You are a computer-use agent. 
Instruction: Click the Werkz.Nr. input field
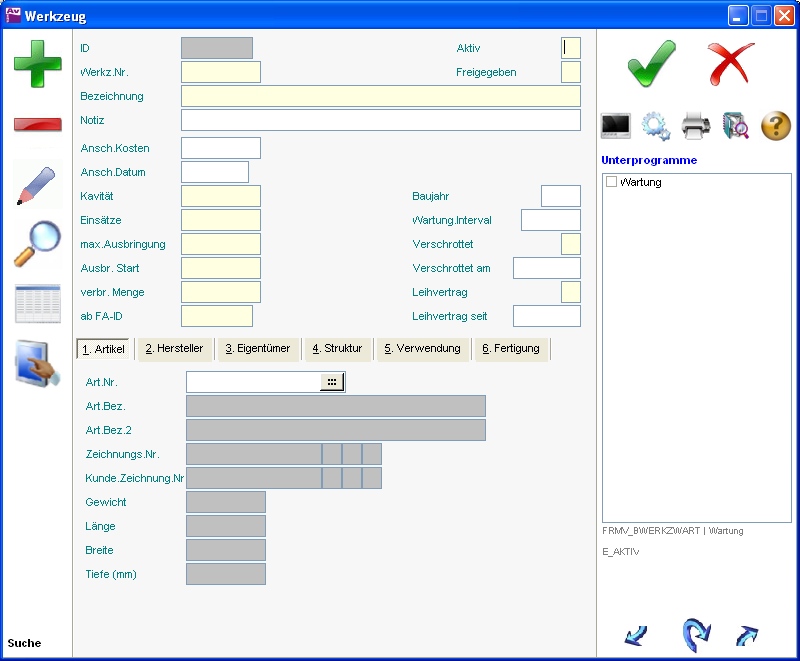point(220,72)
